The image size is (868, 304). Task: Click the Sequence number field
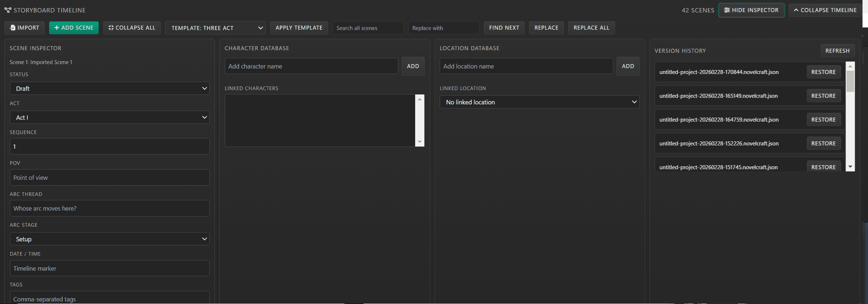[109, 146]
